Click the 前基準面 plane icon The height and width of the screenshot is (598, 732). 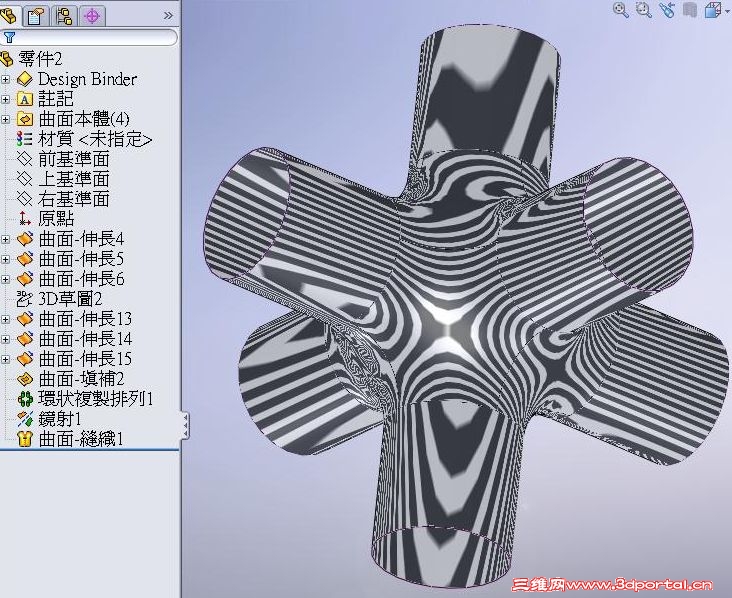(25, 159)
